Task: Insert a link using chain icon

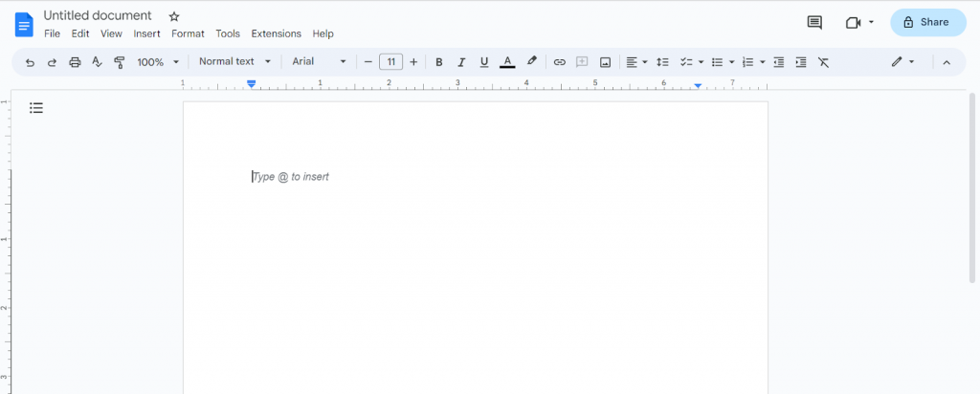Action: click(559, 62)
